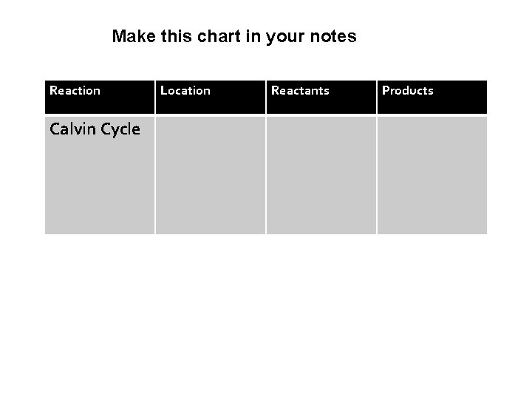Viewport: 532px width, 399px height.
Task: Click the divider between Reactants and Products headers
Action: pos(377,97)
